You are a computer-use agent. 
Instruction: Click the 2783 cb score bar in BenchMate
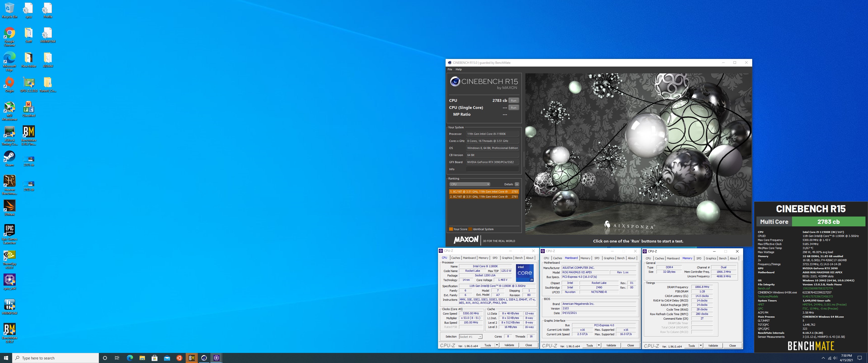tap(828, 222)
